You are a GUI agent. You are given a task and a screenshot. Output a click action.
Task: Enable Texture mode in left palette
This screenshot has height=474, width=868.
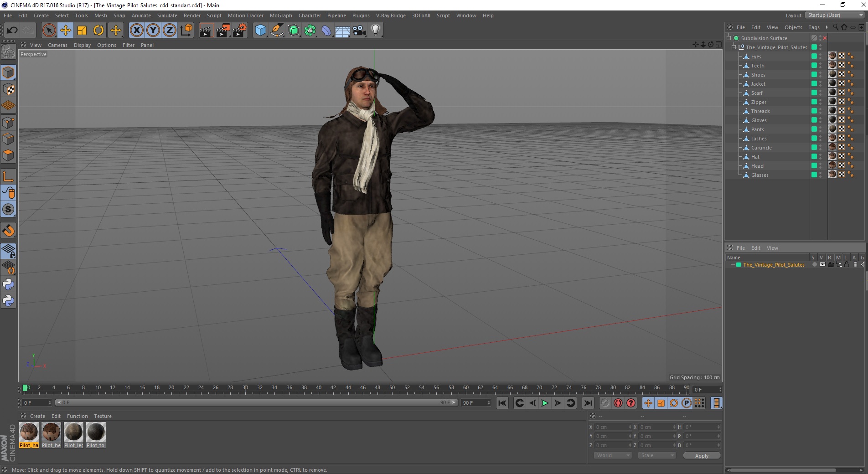[8, 89]
